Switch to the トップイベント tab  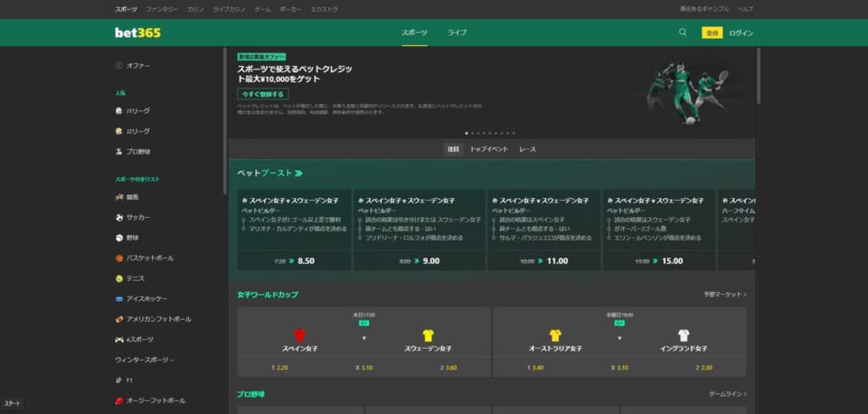click(489, 149)
